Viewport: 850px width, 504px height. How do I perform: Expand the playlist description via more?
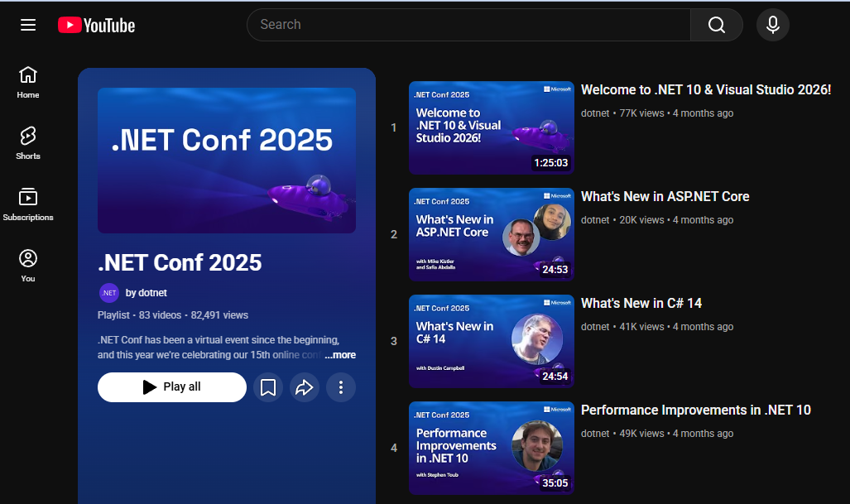click(339, 355)
